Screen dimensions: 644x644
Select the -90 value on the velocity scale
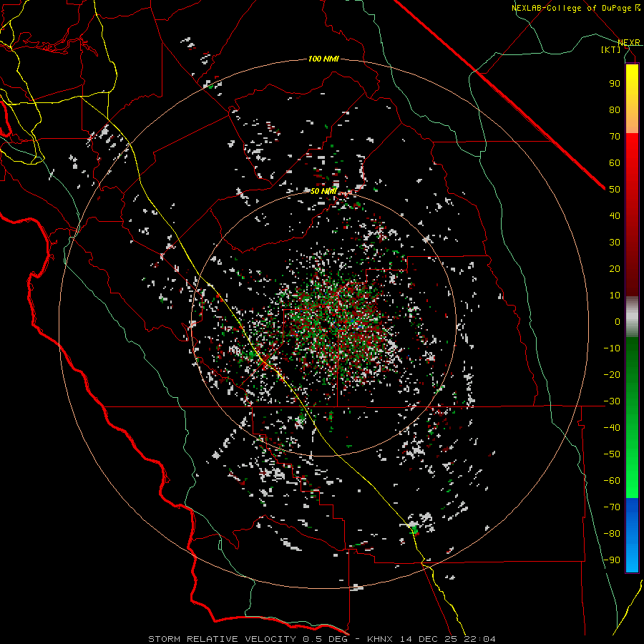(x=612, y=560)
